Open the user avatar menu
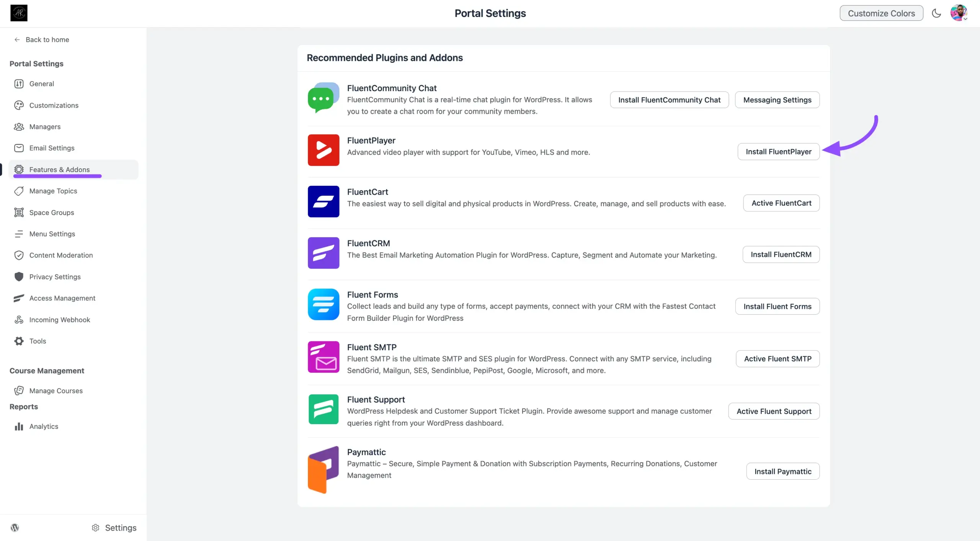980x541 pixels. 959,13
